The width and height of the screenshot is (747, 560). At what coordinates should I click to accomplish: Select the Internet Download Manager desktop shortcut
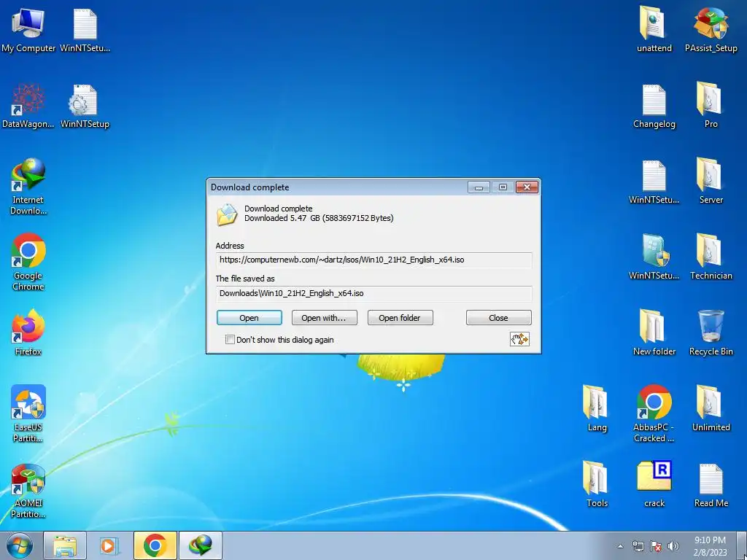pos(28,186)
